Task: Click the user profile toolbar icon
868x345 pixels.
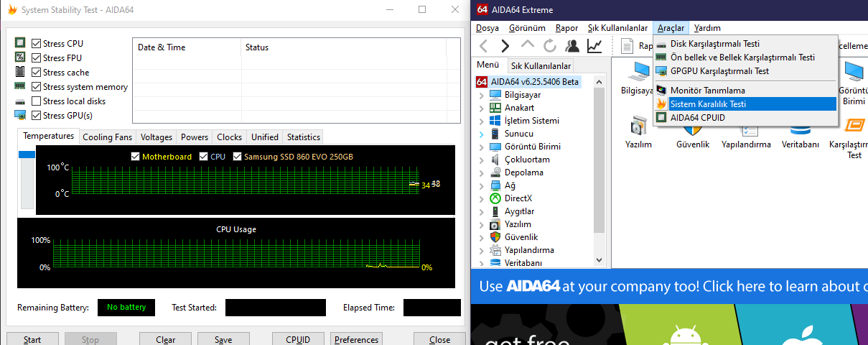Action: (572, 46)
